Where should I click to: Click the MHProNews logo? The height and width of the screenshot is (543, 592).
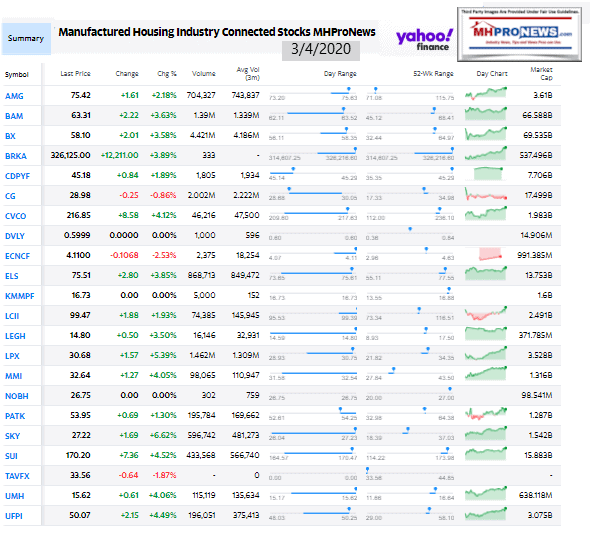click(519, 34)
